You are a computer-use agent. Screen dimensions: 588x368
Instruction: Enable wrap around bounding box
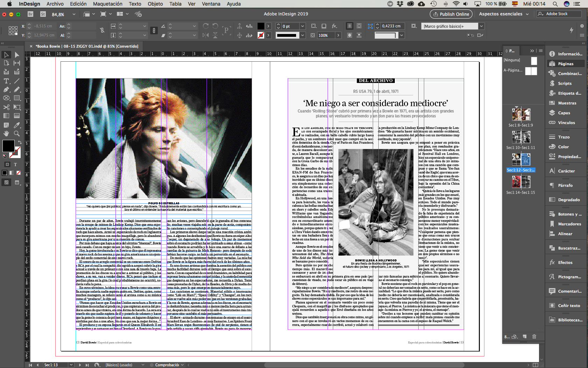pyautogui.click(x=359, y=26)
